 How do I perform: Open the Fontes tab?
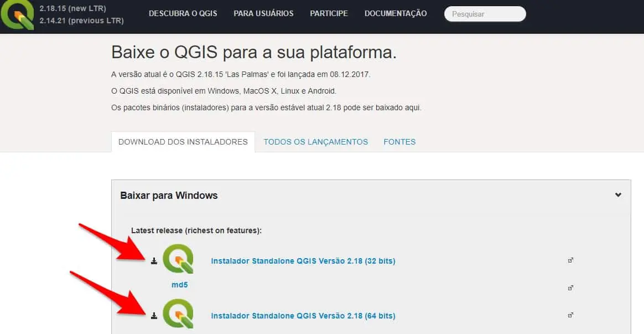click(x=399, y=142)
